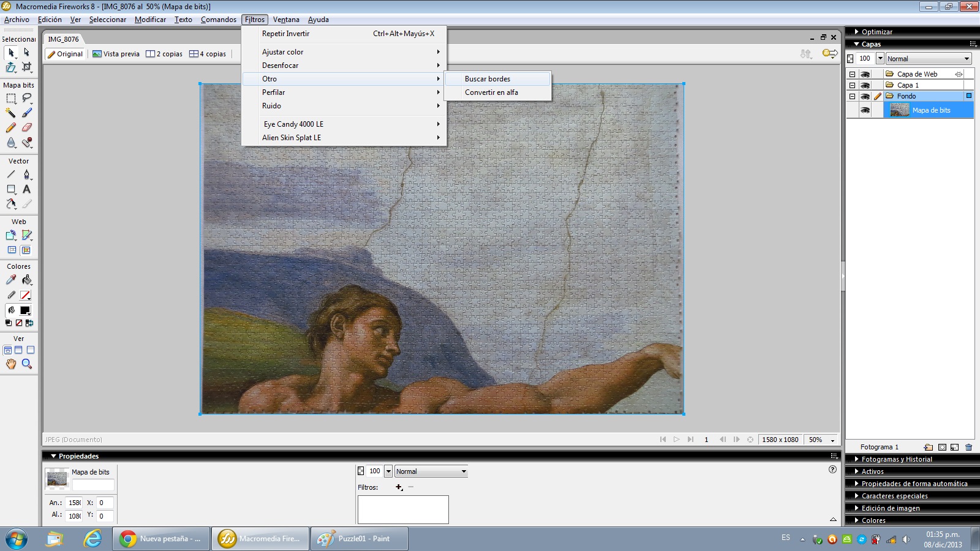Select the Hand tool
980x551 pixels.
[x=11, y=364]
